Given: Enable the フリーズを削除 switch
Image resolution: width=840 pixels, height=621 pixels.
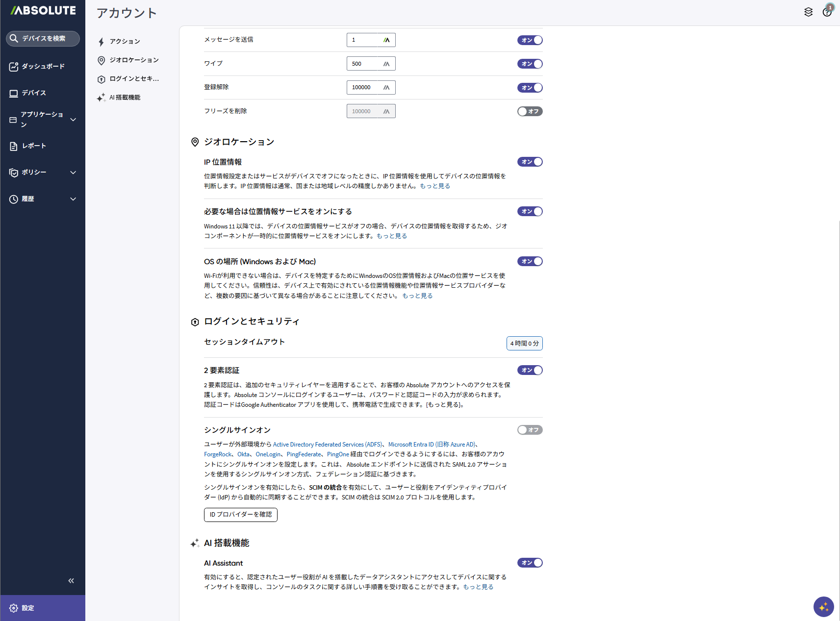Looking at the screenshot, I should tap(530, 111).
